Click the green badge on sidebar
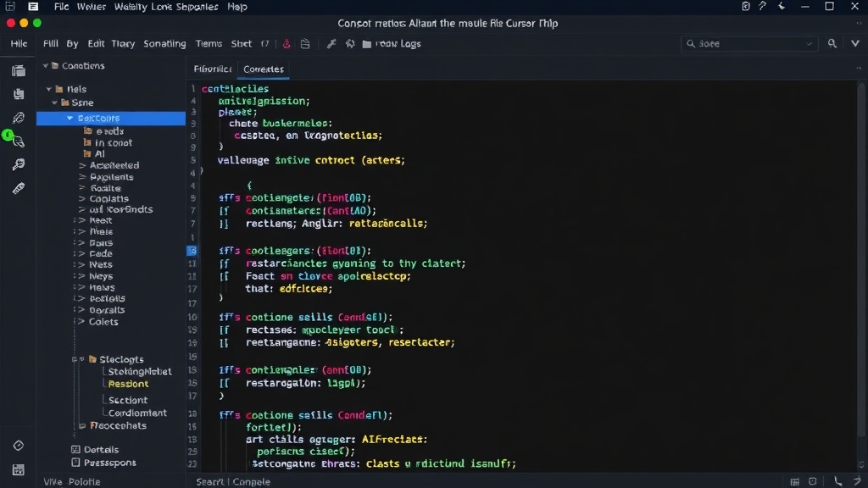The image size is (868, 488). pos(7,135)
